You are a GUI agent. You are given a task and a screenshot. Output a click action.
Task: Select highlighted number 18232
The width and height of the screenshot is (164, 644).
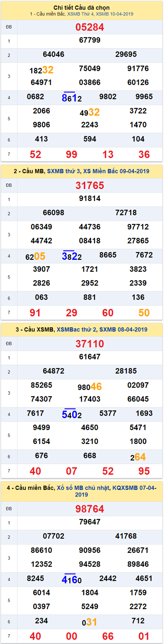(x=41, y=70)
